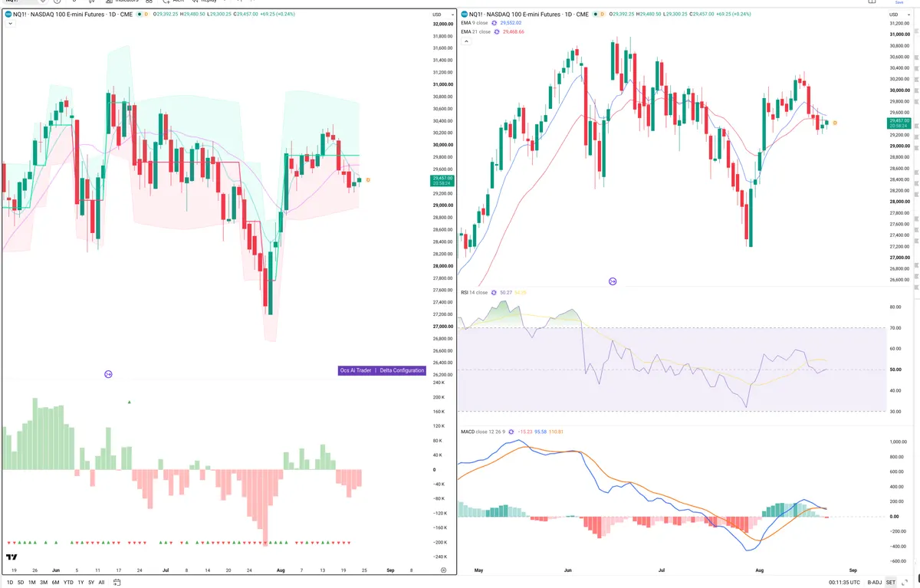Screen dimensions: 920x588
Task: Click the 70.00 label on RSI scale
Action: point(894,328)
